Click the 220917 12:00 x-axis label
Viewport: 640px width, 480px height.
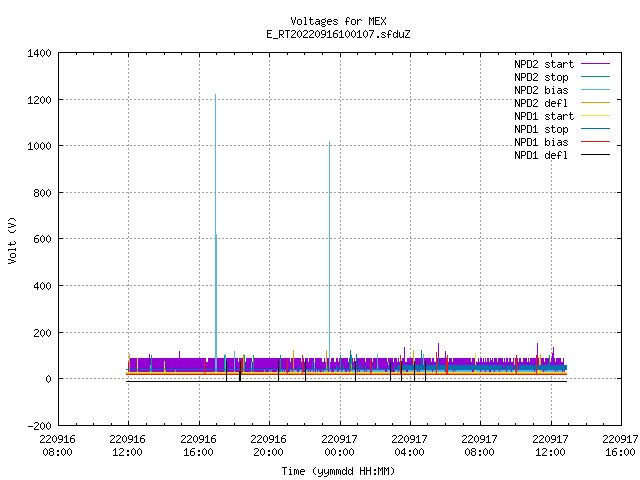[x=551, y=446]
